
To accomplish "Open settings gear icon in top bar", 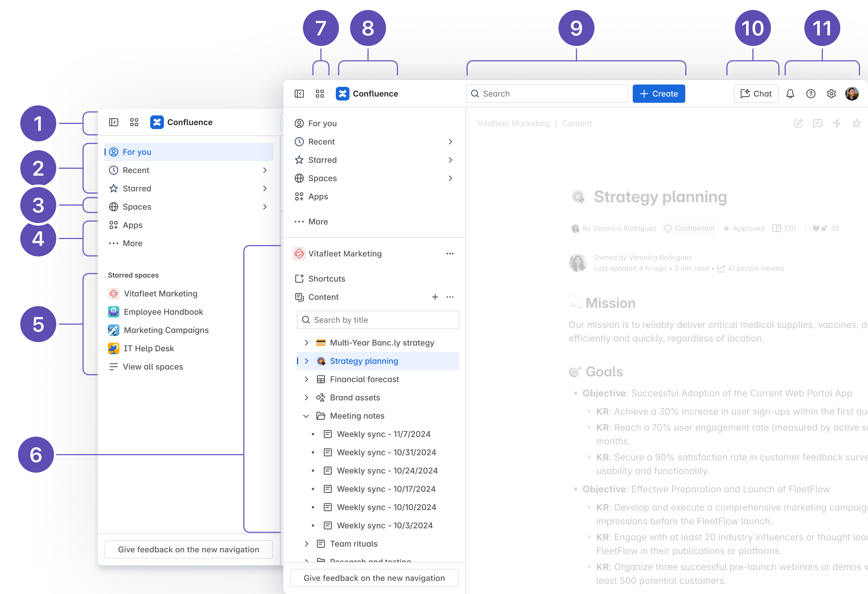I will coord(831,94).
